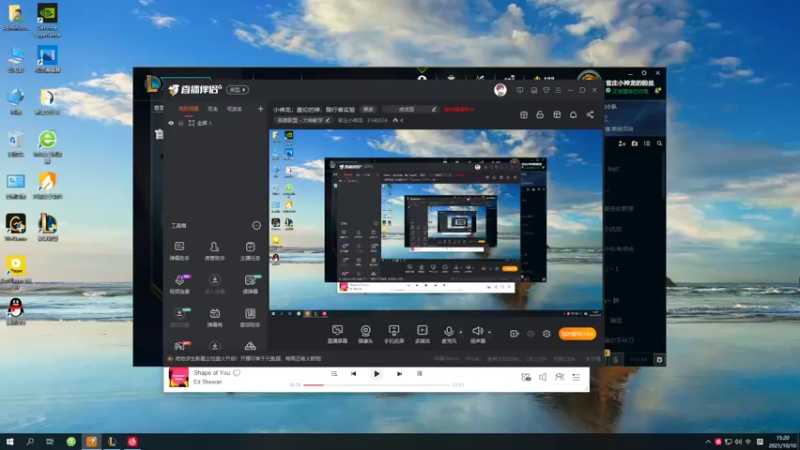Open the 弹幕秀 tool
800x450 pixels.
click(214, 317)
